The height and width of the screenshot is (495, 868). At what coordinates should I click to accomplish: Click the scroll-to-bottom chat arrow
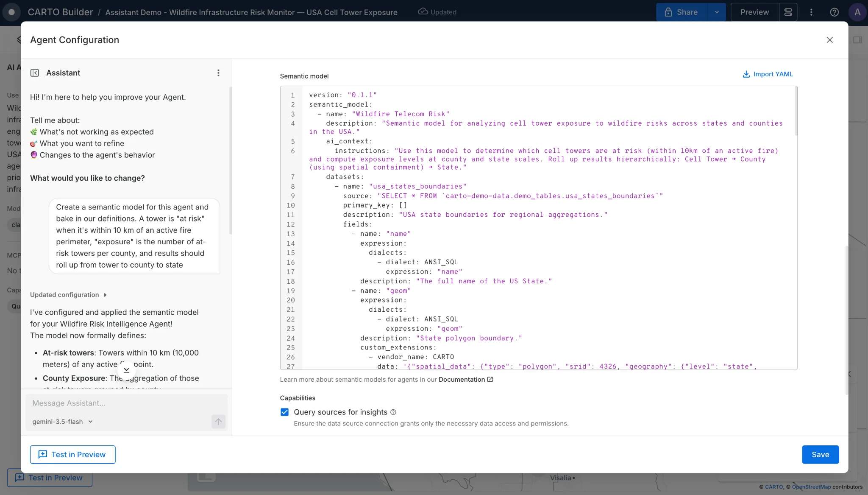(x=126, y=370)
